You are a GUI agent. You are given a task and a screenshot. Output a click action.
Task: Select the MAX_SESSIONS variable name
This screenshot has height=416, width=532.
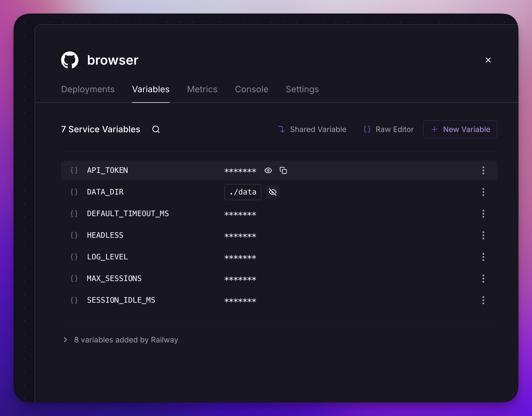tap(114, 279)
